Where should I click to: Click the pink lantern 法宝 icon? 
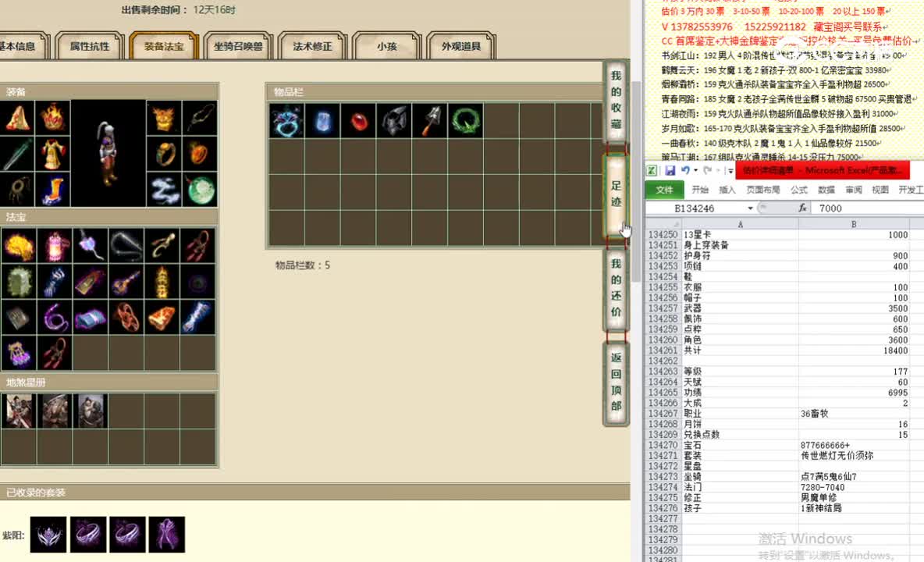(55, 246)
